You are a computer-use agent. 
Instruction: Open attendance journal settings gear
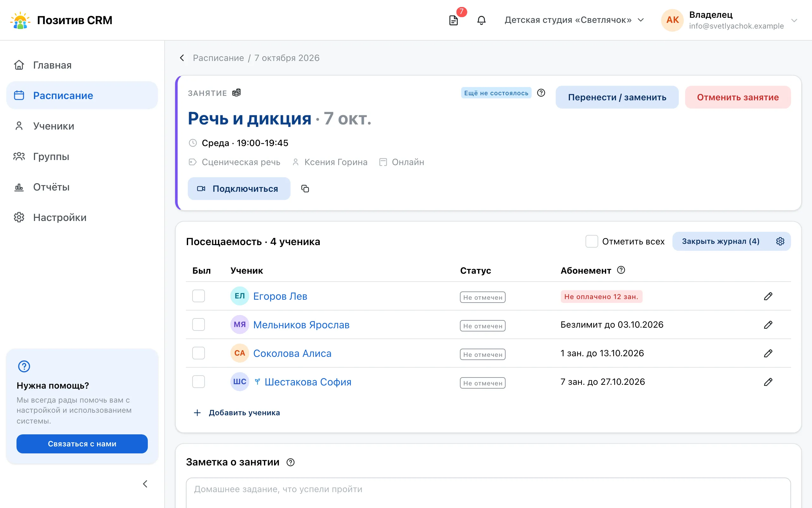(780, 241)
